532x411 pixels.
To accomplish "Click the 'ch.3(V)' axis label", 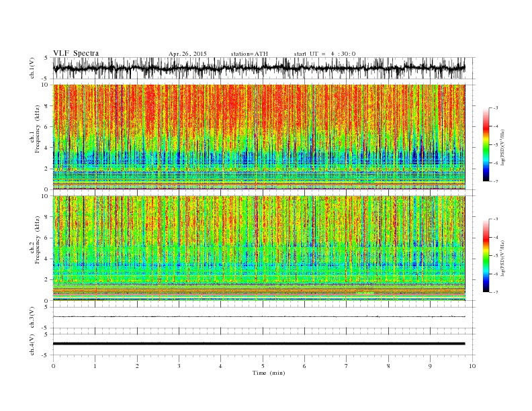I will click(32, 318).
